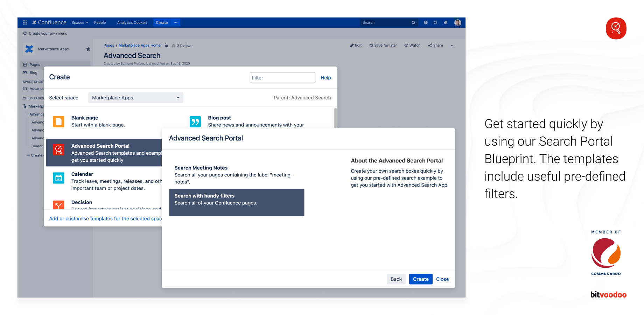Viewport: 644px width, 315px height.
Task: Click the 38 views analytics indicator
Action: pos(182,45)
